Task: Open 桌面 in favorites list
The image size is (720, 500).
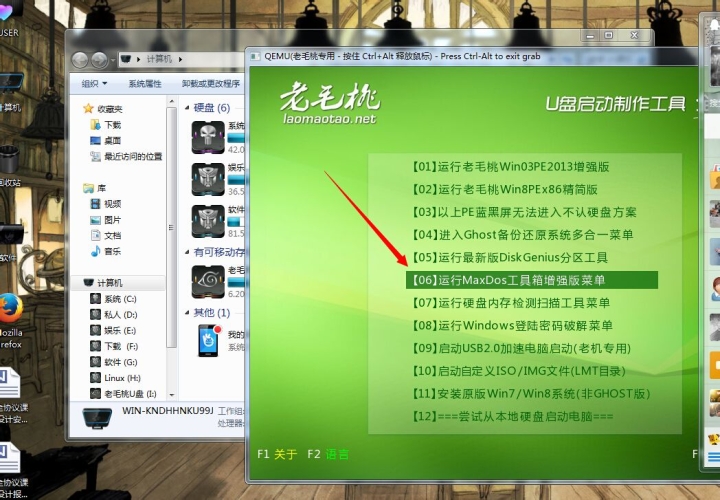Action: pos(112,140)
